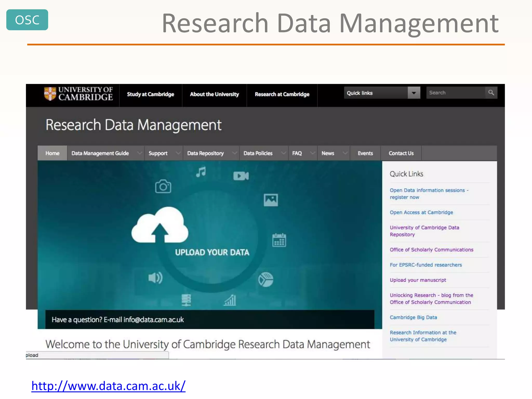This screenshot has height=399, width=532.
Task: Click the calendar icon in the banner
Action: pyautogui.click(x=279, y=240)
